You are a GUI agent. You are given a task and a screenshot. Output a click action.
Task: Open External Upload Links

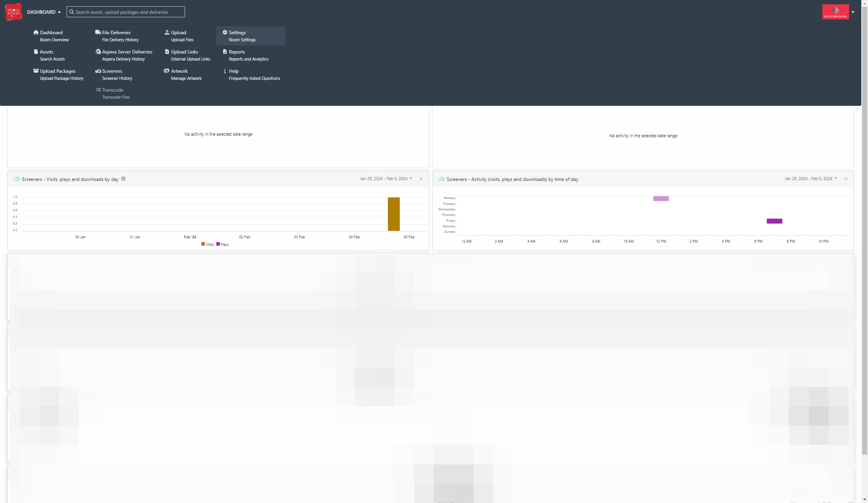[x=191, y=59]
